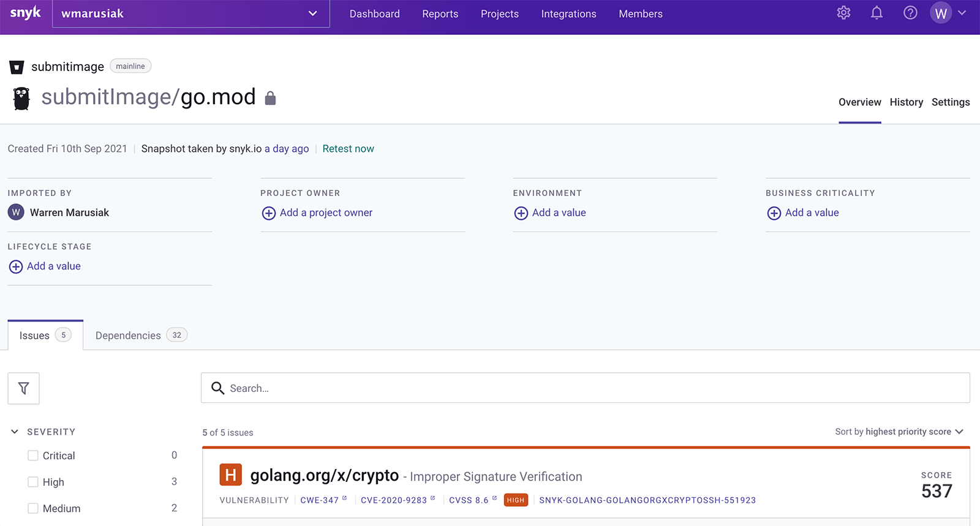The width and height of the screenshot is (980, 526).
Task: Click the issues filter funnel icon
Action: click(23, 388)
